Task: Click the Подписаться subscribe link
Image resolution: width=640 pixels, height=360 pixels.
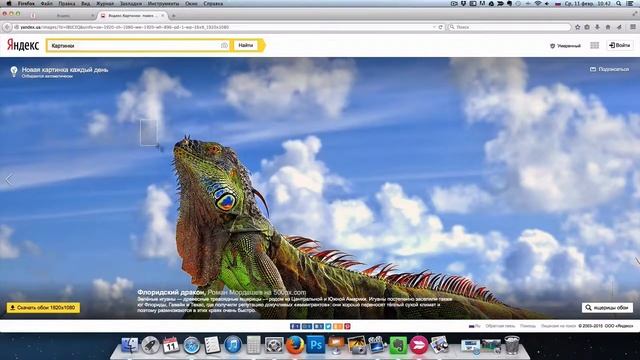Action: [609, 69]
